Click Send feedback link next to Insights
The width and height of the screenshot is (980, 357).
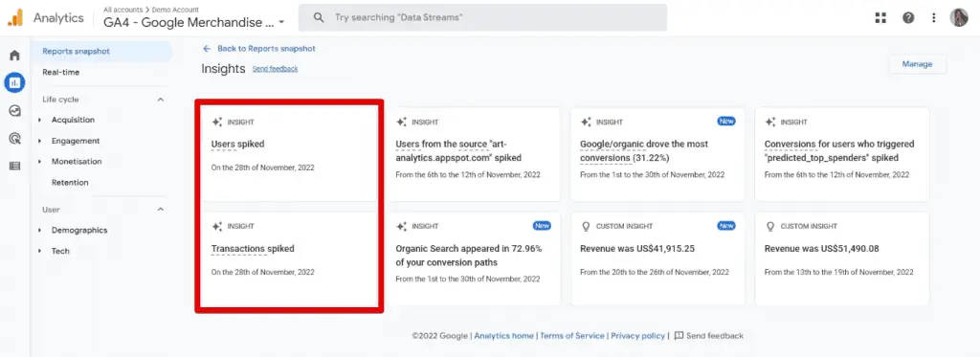click(x=275, y=69)
